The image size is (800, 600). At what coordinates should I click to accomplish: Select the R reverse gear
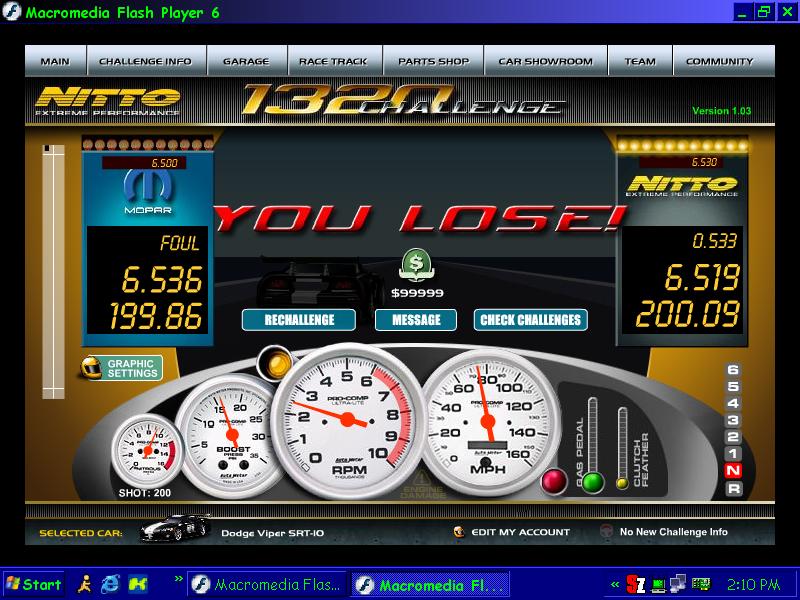point(733,488)
